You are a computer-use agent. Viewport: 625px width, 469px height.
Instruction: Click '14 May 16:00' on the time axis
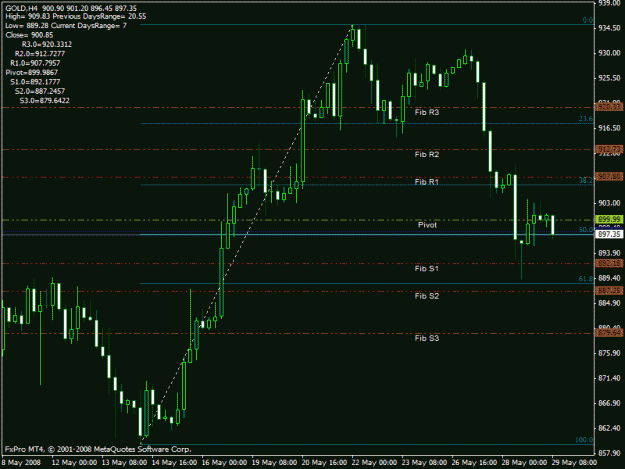[174, 463]
